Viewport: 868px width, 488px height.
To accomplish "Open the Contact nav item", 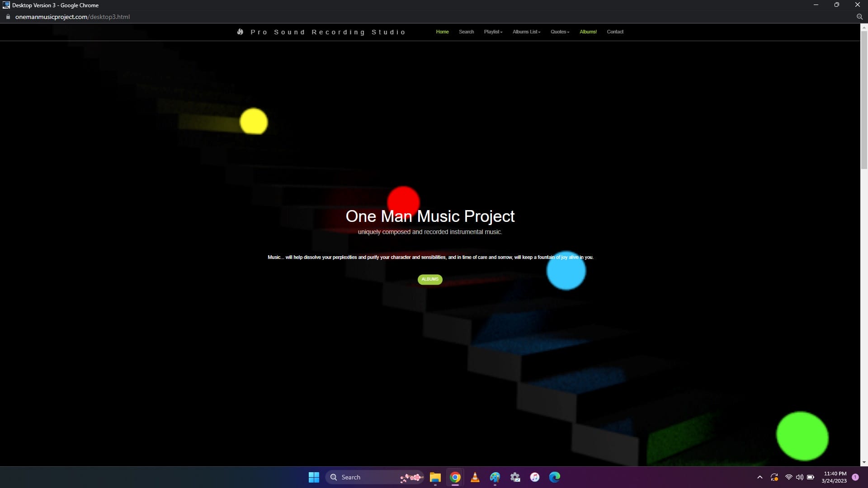I will click(x=615, y=32).
